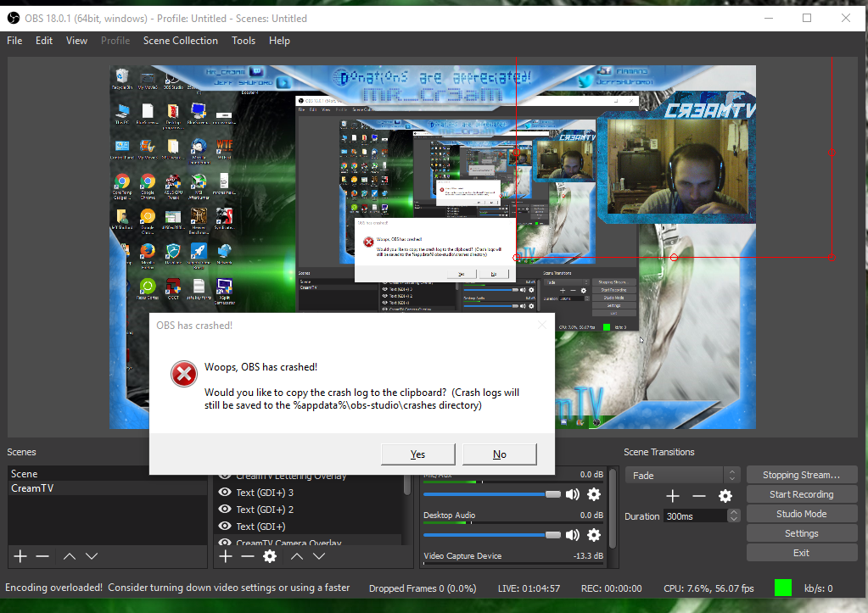Image resolution: width=868 pixels, height=613 pixels.
Task: Click the sources list scrollbar
Action: click(407, 485)
